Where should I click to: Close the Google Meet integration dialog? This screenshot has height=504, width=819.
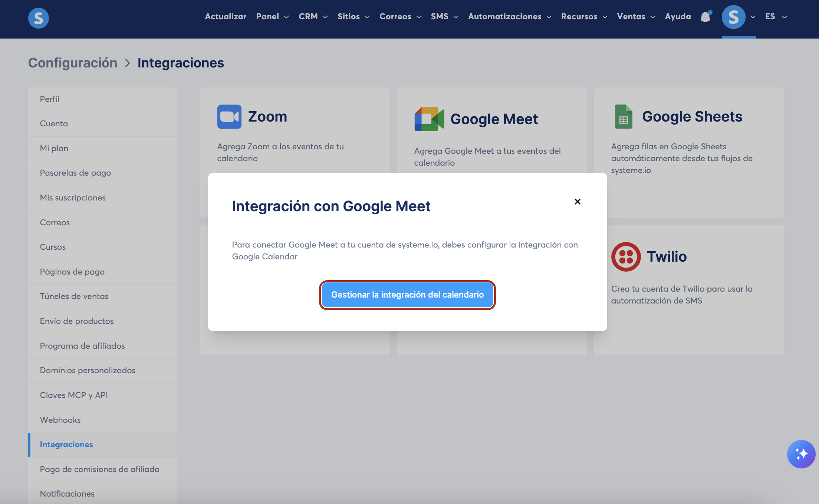(578, 202)
